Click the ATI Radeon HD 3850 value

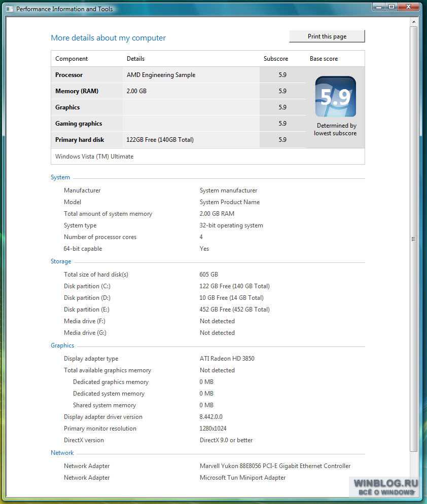point(227,359)
